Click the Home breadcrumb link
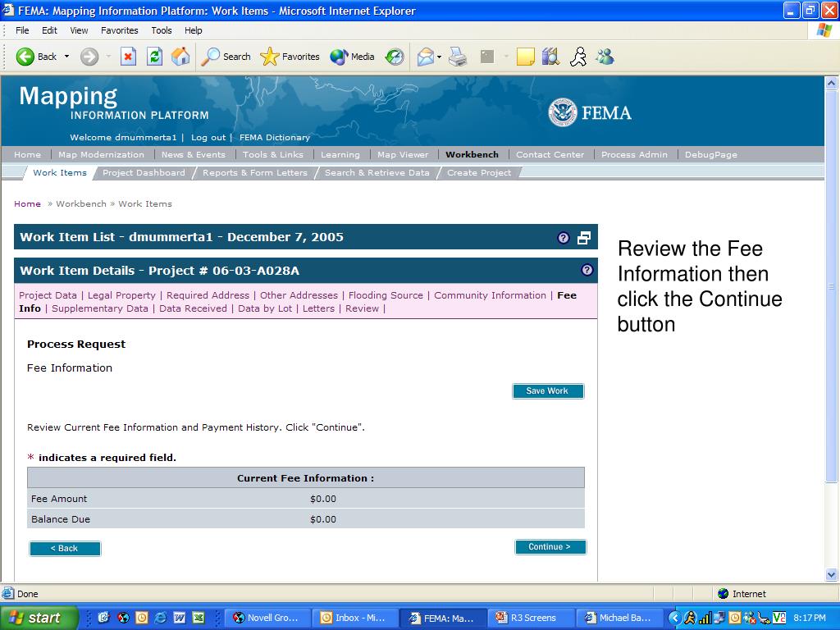The image size is (840, 630). tap(27, 204)
